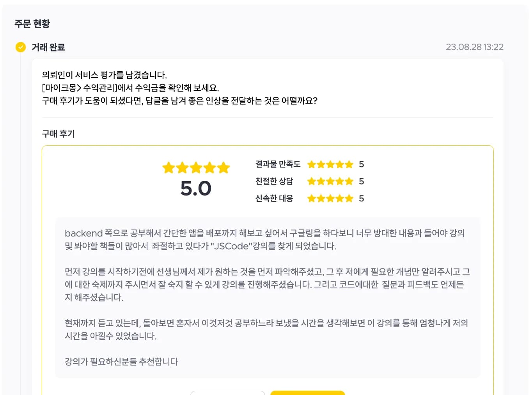Image resolution: width=532 pixels, height=395 pixels.
Task: Click the review line 강의가 필요하신분들 추천합니다
Action: pyautogui.click(x=121, y=361)
